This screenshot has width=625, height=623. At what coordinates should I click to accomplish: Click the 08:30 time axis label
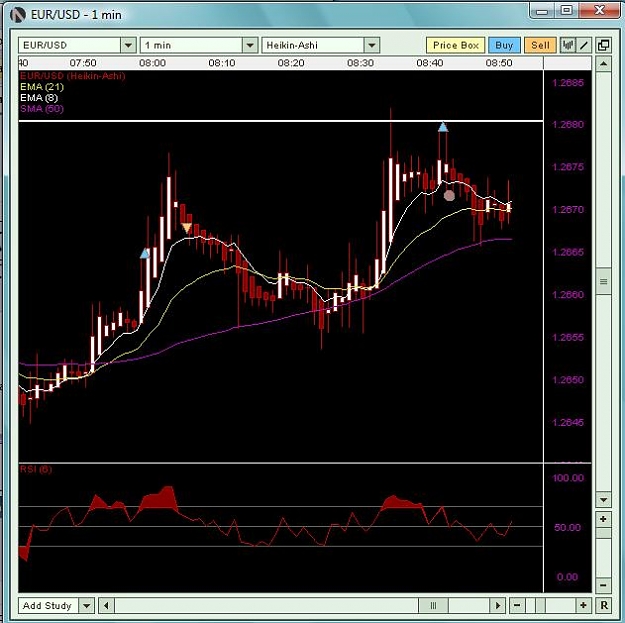360,63
